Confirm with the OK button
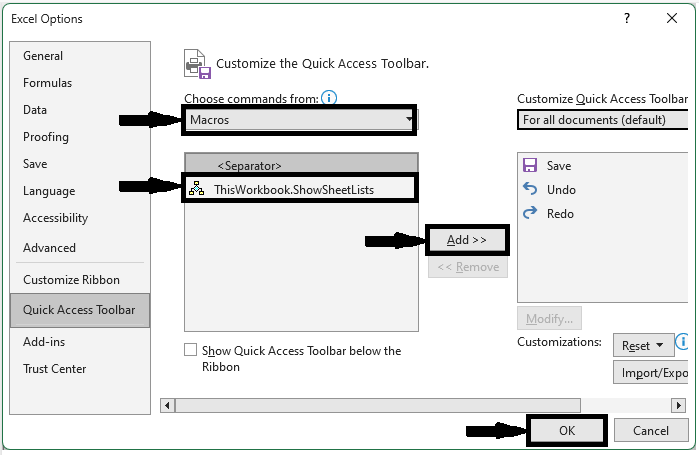Image resolution: width=699 pixels, height=455 pixels. coord(567,431)
